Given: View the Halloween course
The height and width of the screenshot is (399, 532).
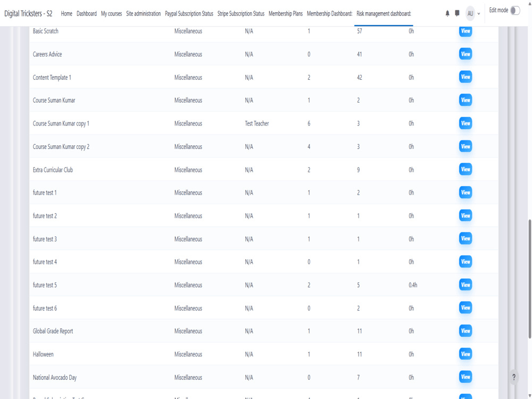Looking at the screenshot, I should (465, 354).
